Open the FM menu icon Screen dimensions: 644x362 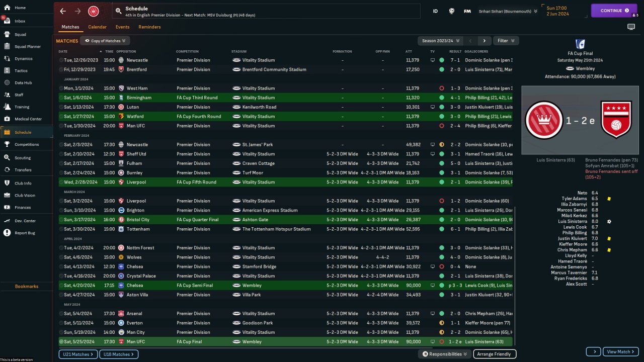[467, 11]
